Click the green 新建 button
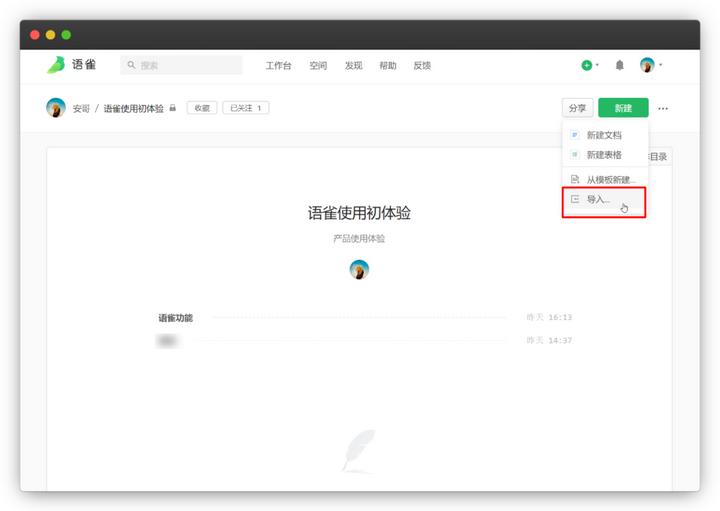Screen dimensions: 720x511 click(x=623, y=108)
